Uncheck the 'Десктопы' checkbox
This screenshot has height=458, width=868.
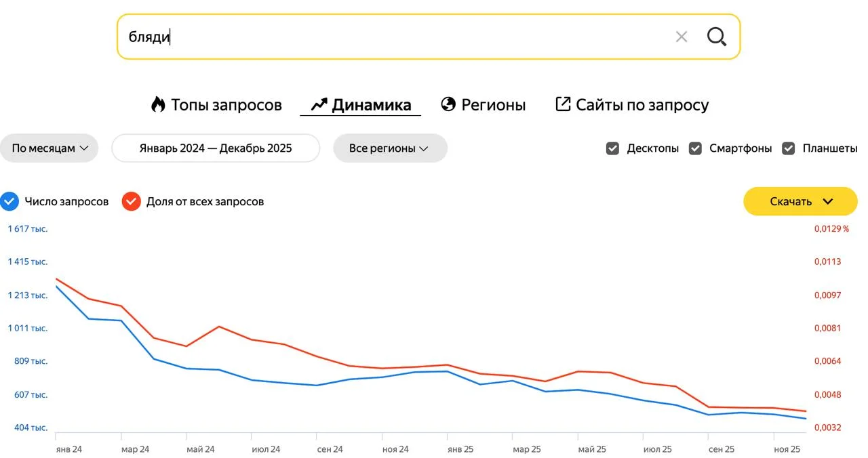[x=612, y=148]
